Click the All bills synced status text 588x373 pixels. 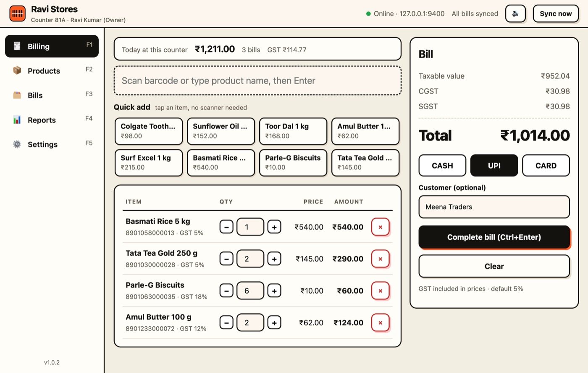(x=475, y=13)
